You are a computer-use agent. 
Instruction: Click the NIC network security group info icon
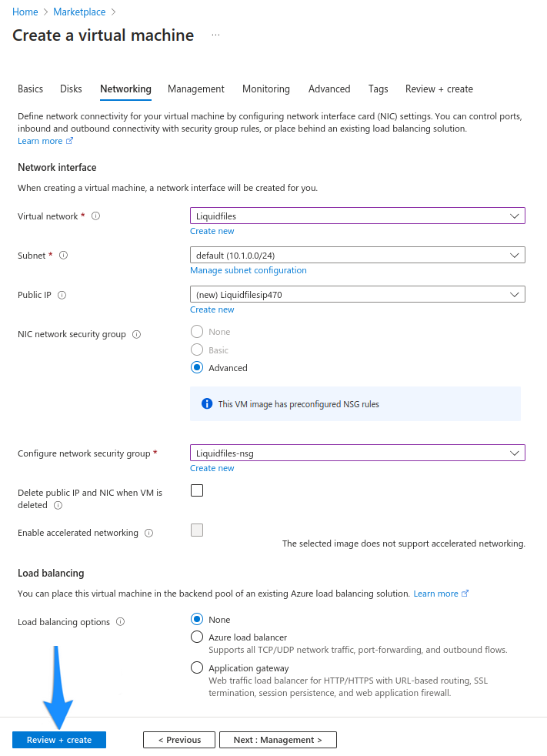click(x=135, y=334)
